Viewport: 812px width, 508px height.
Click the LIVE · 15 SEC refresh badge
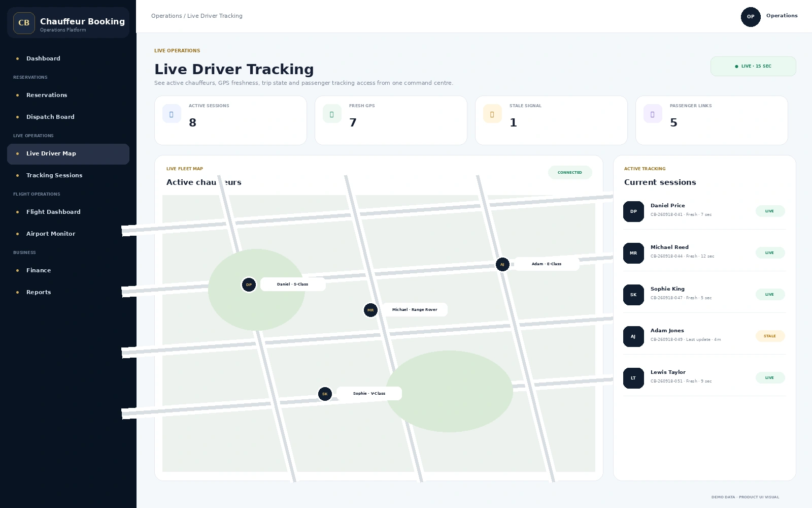tap(753, 66)
